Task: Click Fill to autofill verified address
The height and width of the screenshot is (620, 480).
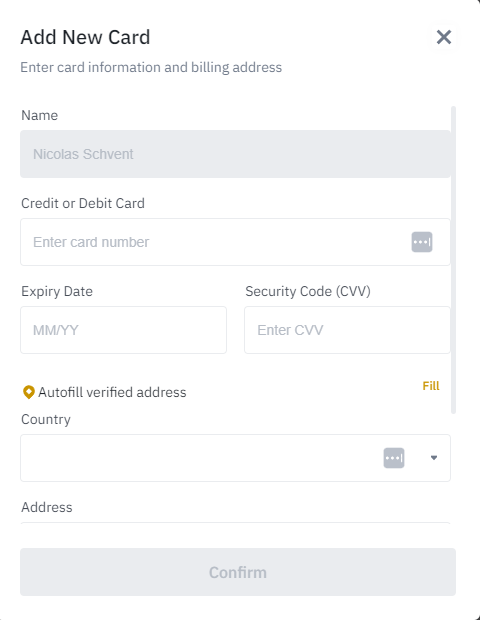Action: point(431,386)
